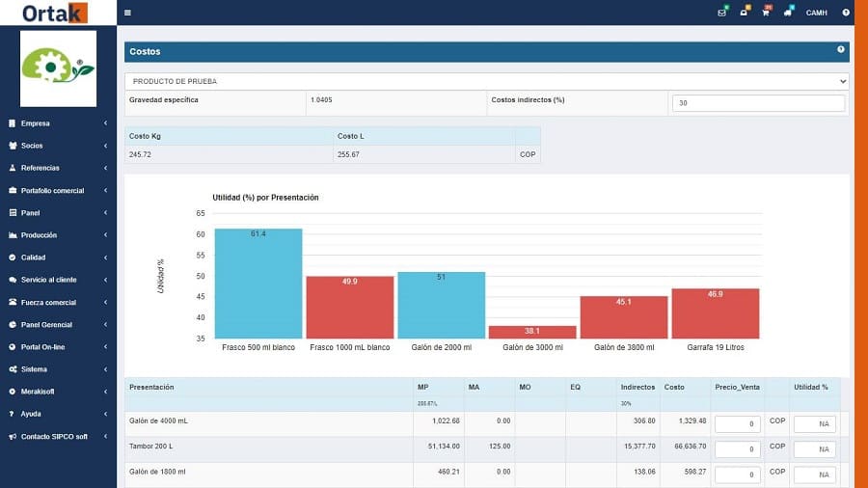Click Precio_Venta field for Galón de 4000 mL
Screen dimensions: 868x488
[738, 424]
